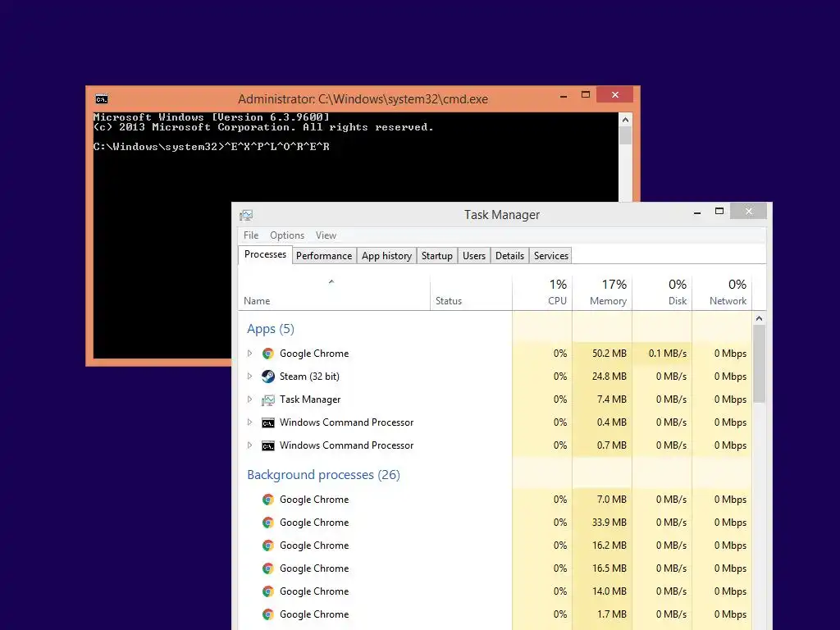Toggle the sort arrow above the Name column
840x630 pixels.
click(x=331, y=282)
